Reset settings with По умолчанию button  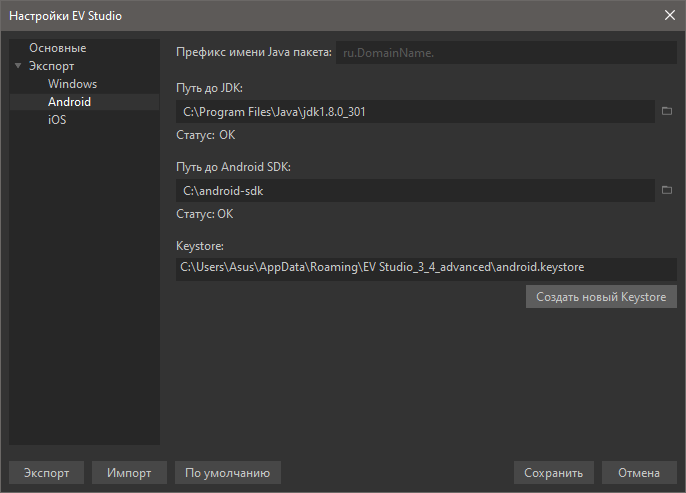coord(227,473)
